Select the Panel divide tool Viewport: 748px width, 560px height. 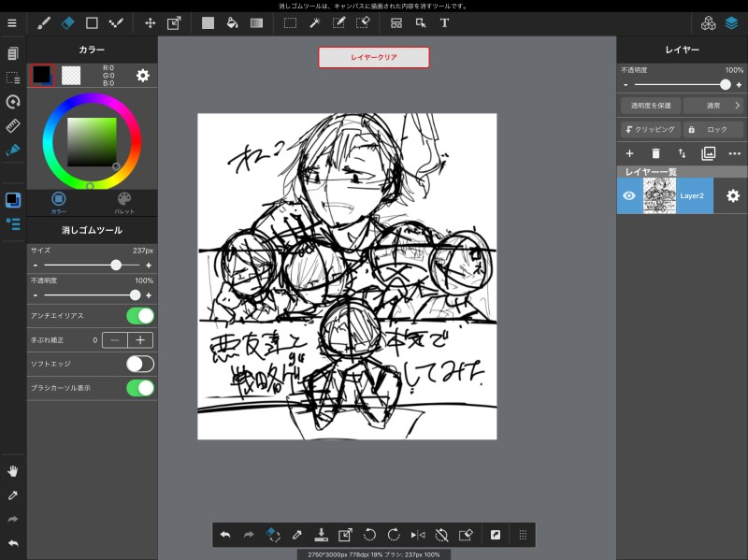tap(396, 22)
